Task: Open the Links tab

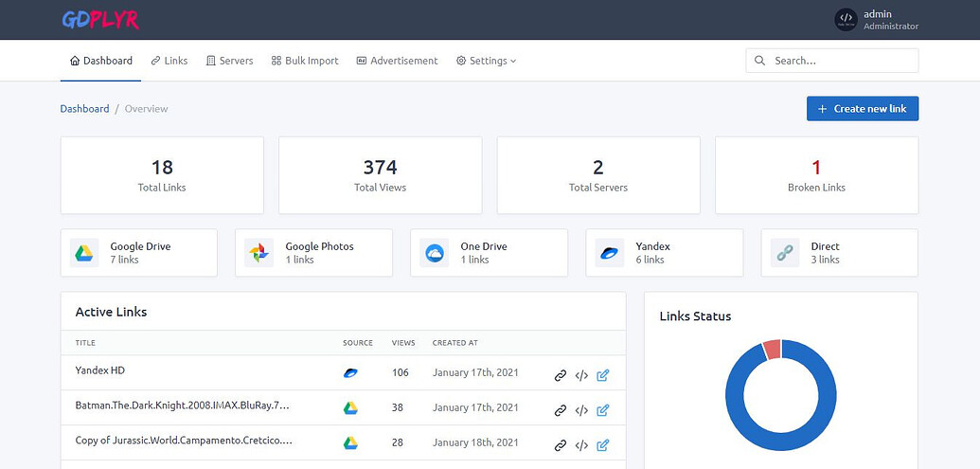Action: tap(169, 61)
